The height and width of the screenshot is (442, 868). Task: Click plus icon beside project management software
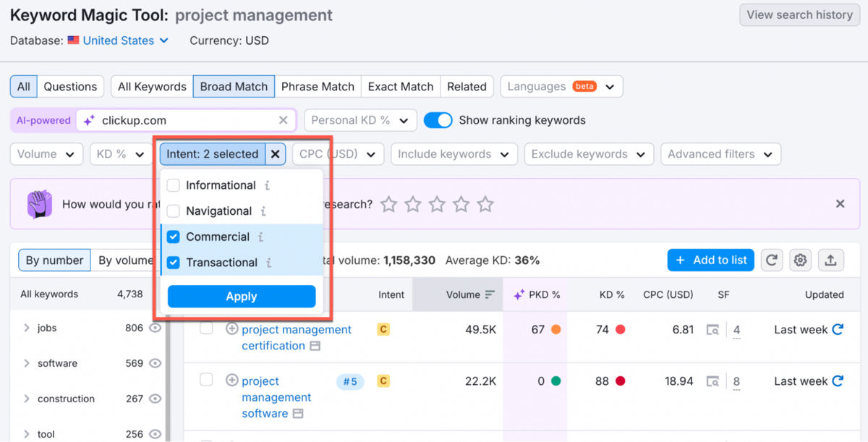coord(231,380)
